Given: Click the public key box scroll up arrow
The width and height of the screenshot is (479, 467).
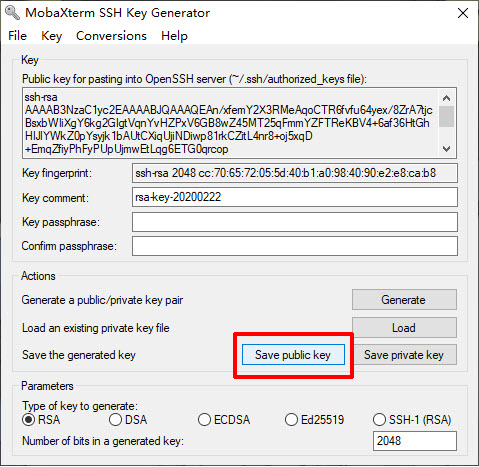Looking at the screenshot, I should (447, 98).
